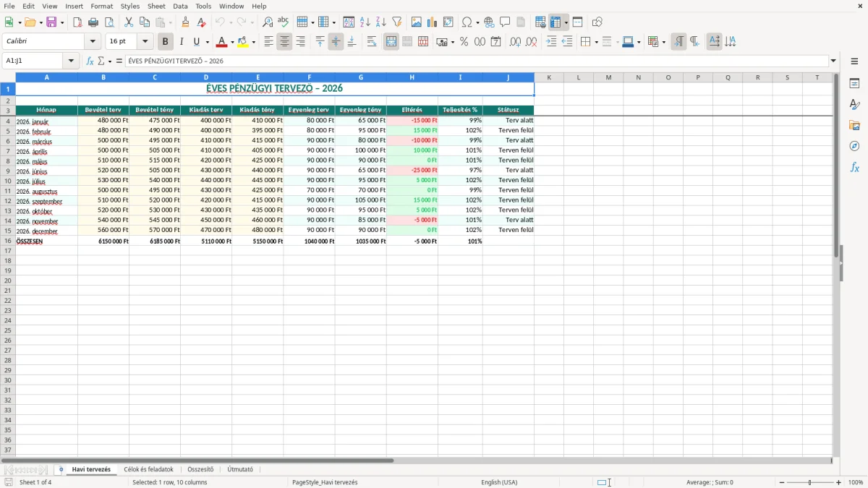
Task: Apply the red font color swatch
Action: click(x=222, y=42)
